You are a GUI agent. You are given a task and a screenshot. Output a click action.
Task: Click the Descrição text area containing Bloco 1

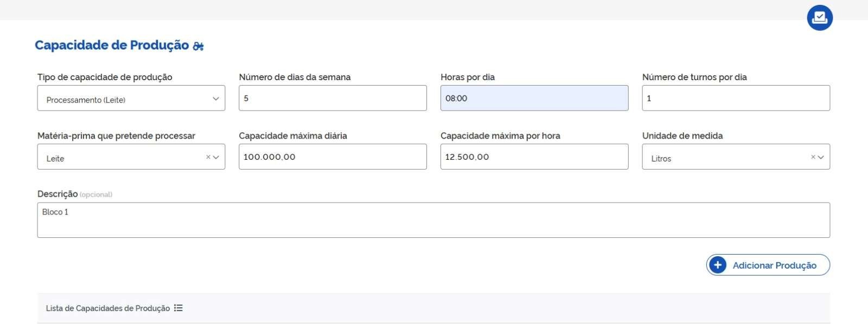433,219
